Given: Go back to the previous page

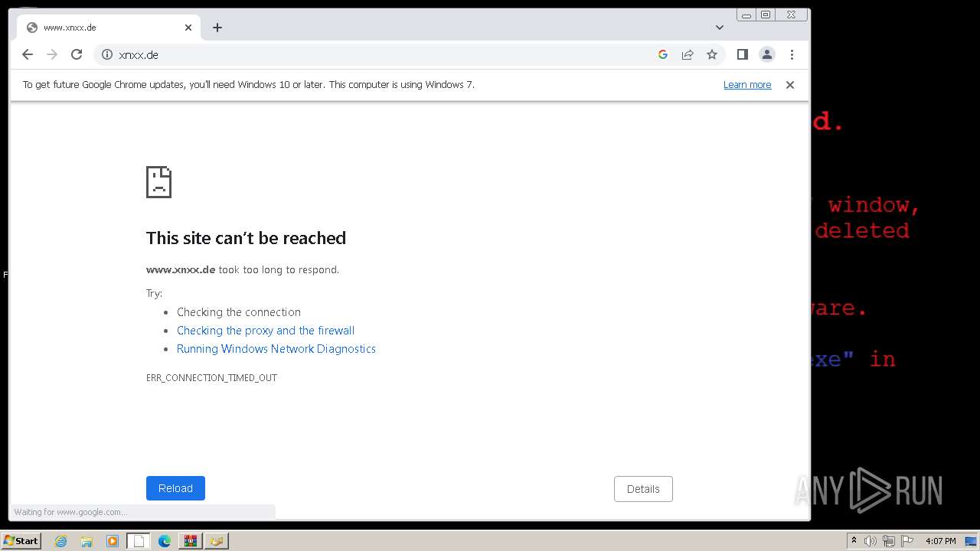Looking at the screenshot, I should coord(28,54).
